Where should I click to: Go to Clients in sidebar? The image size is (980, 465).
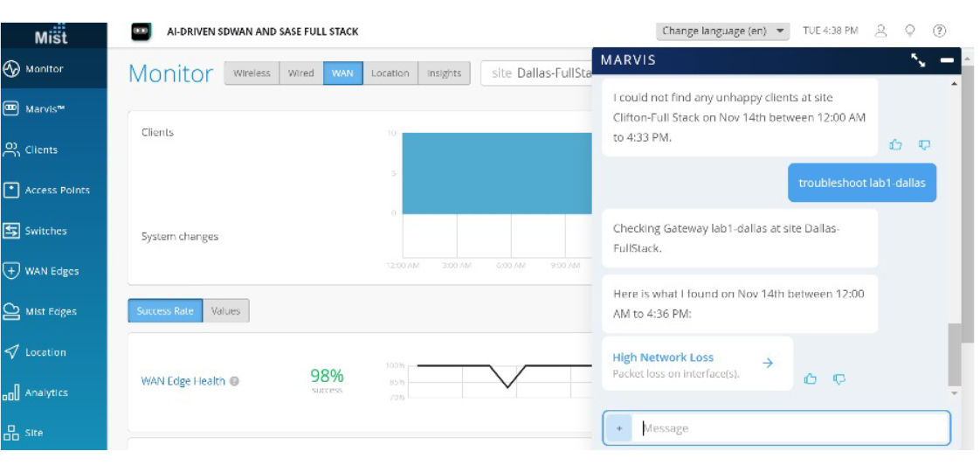tap(41, 149)
